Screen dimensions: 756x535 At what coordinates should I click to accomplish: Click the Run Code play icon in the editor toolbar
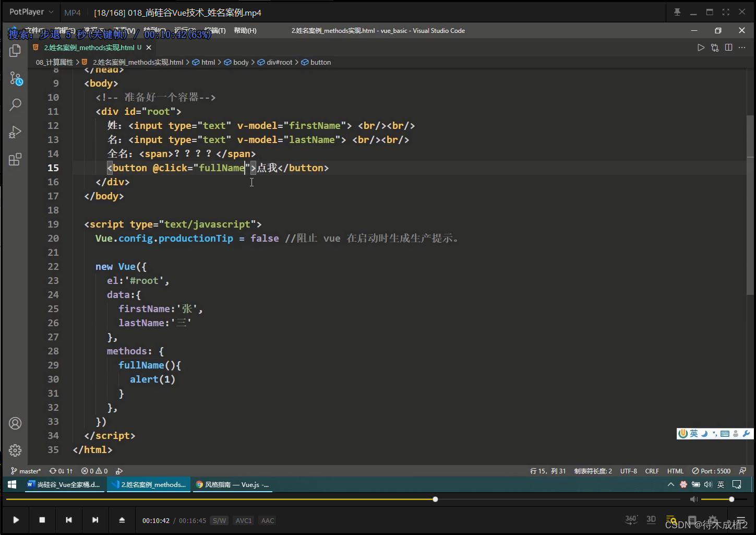pos(701,47)
